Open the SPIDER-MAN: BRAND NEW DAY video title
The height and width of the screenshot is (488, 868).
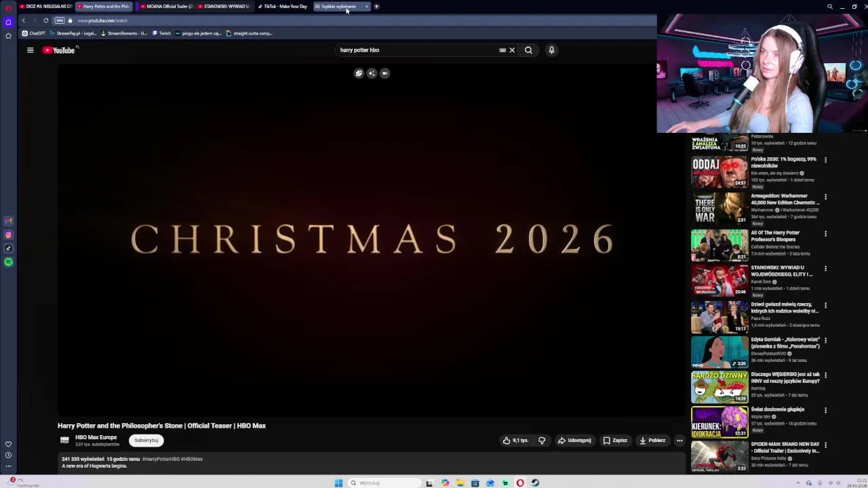785,448
